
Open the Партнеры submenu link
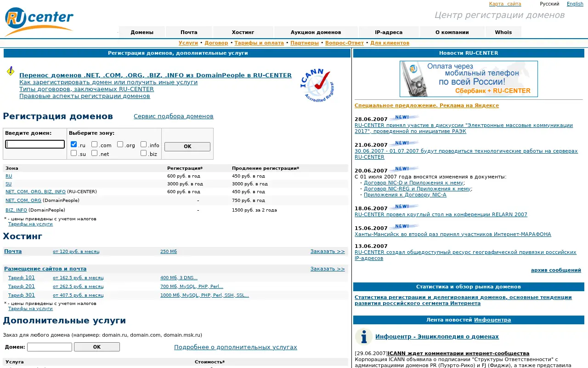(x=305, y=43)
